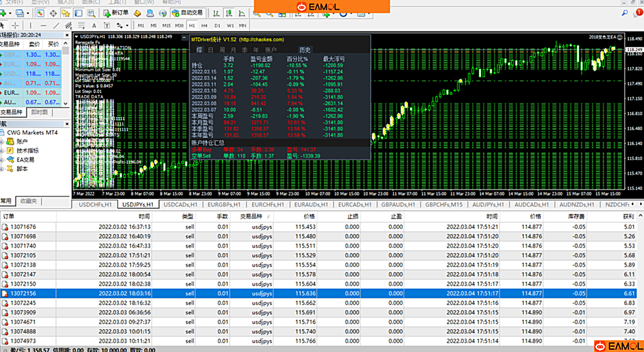Select the trendline drawing tool
Screen dimensions: 644x352
tap(56, 25)
